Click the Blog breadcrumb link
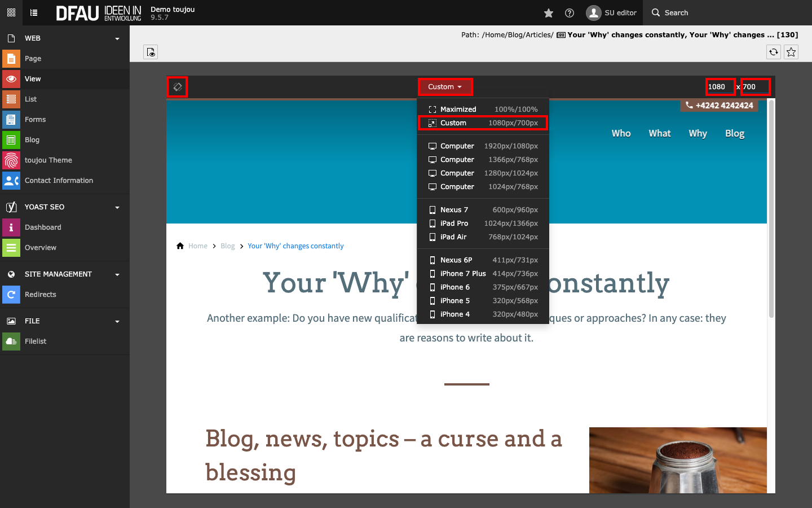The height and width of the screenshot is (508, 812). tap(227, 246)
